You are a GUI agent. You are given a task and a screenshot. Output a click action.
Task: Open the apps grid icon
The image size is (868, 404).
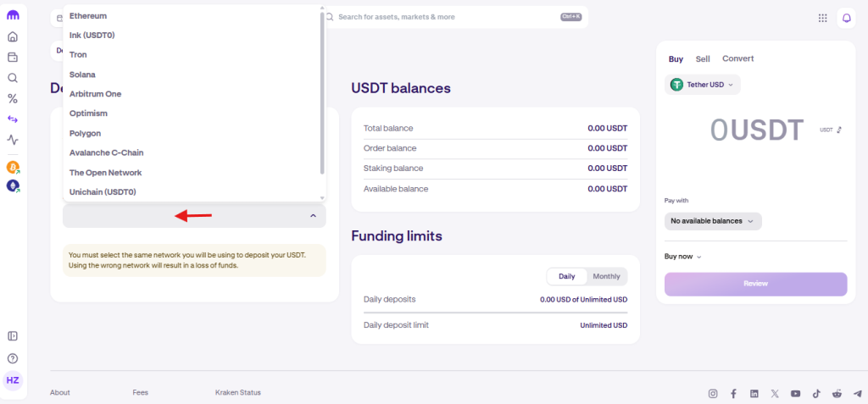coord(822,18)
